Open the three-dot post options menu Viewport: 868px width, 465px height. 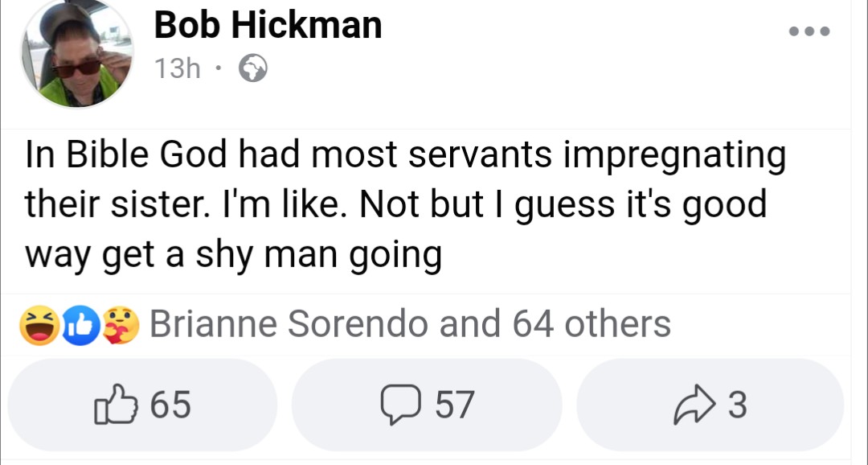coord(808,32)
